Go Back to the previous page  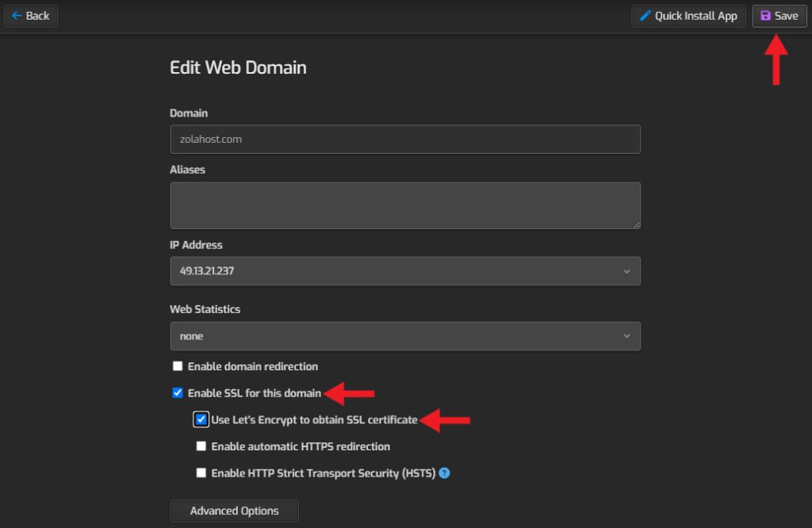pyautogui.click(x=31, y=16)
